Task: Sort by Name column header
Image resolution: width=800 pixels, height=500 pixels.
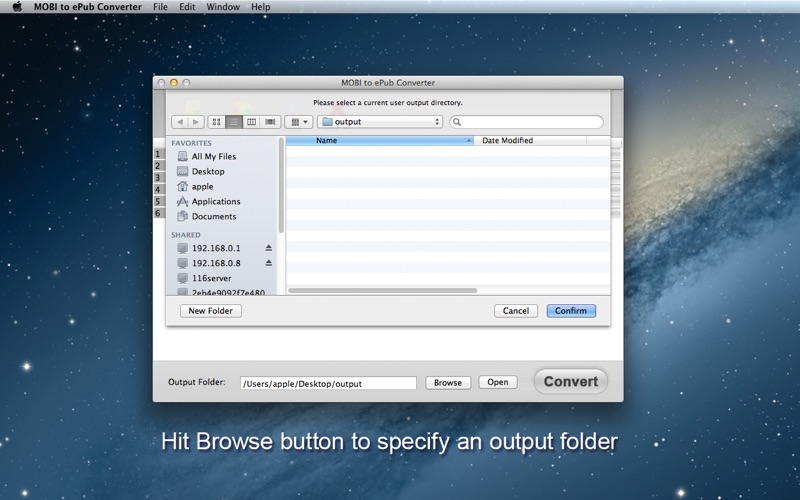Action: (x=380, y=140)
